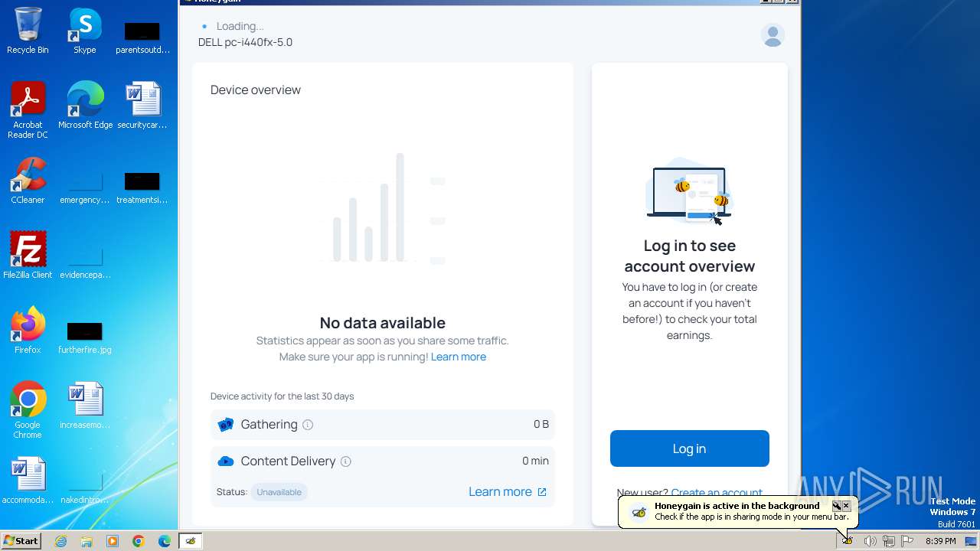980x551 pixels.
Task: Click the laptop with bees illustration
Action: click(x=689, y=192)
